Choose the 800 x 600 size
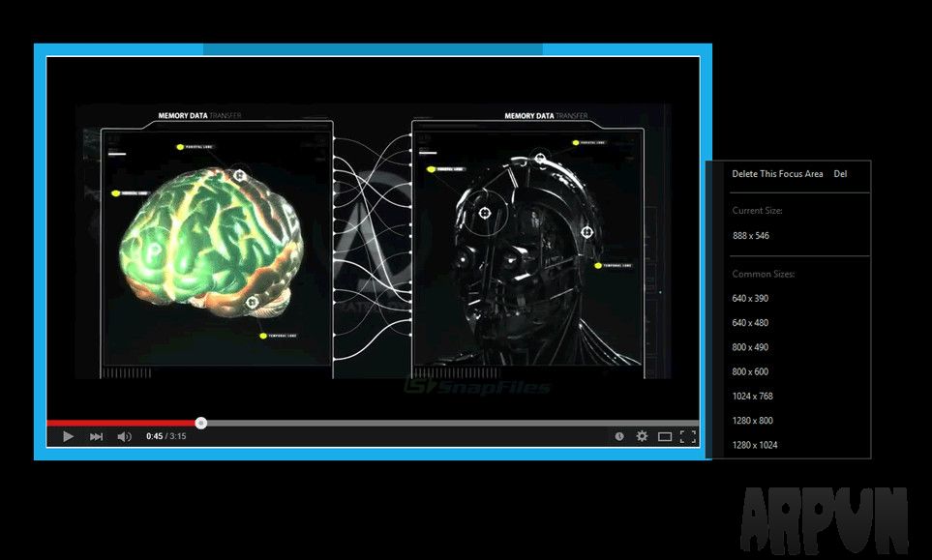This screenshot has width=932, height=560. click(x=750, y=371)
